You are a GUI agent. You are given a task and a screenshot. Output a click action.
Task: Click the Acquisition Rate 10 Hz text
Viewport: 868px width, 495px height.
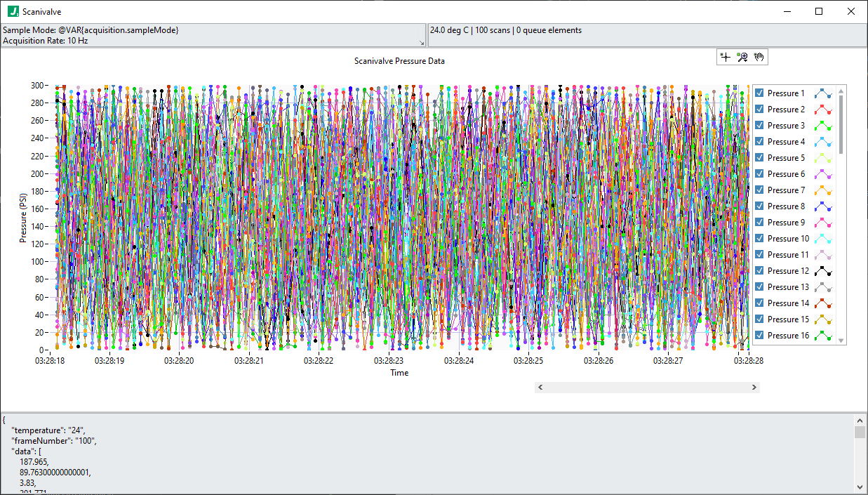click(46, 41)
